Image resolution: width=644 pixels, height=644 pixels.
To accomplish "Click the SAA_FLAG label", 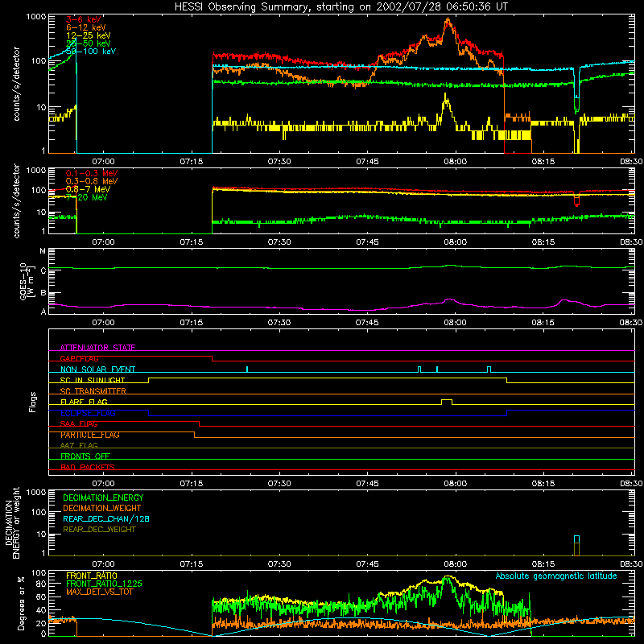I will 79,423.
